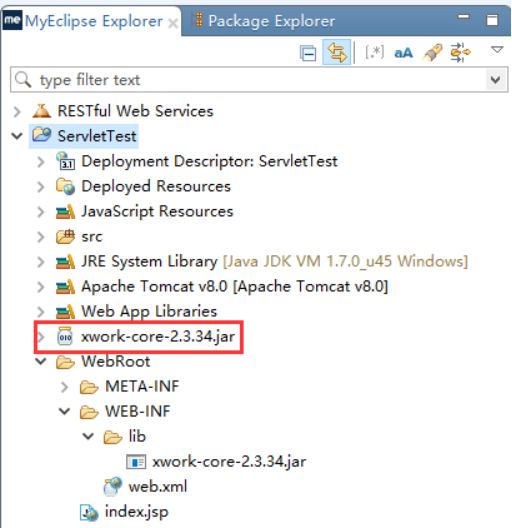512x528 pixels.
Task: Click the highlighter marker toolbar icon
Action: click(x=433, y=53)
